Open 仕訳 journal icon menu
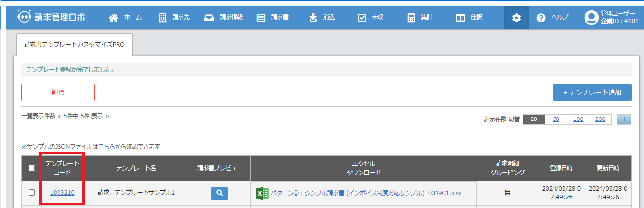The height and width of the screenshot is (208, 644). tap(469, 18)
